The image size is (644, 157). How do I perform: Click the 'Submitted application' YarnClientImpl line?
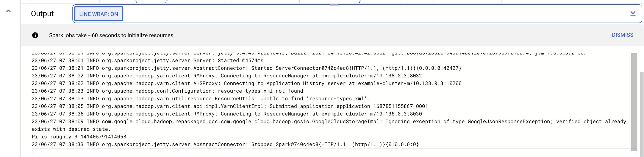coord(230,106)
